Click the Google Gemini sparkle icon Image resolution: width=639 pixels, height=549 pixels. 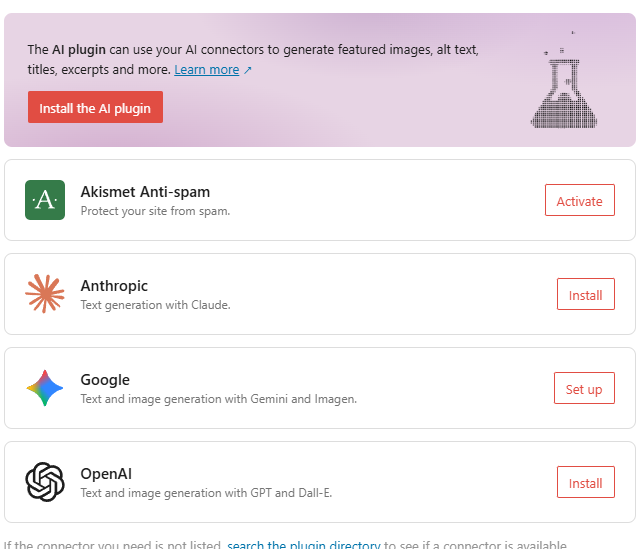pyautogui.click(x=45, y=388)
